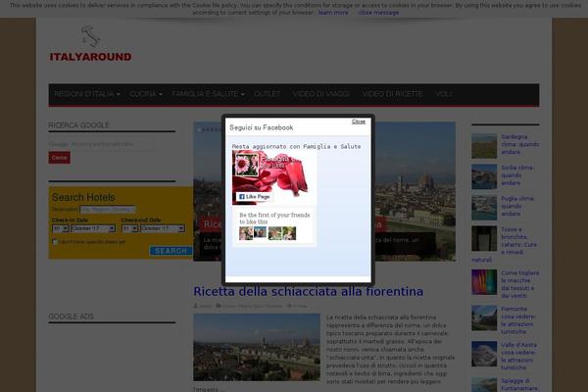Open Come togliere le macchie thumbnail

click(484, 281)
